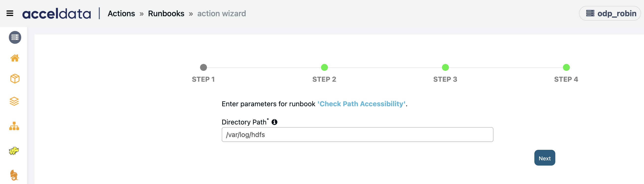
Task: Open 'Check Path Accessibility' runbook link
Action: [x=361, y=104]
